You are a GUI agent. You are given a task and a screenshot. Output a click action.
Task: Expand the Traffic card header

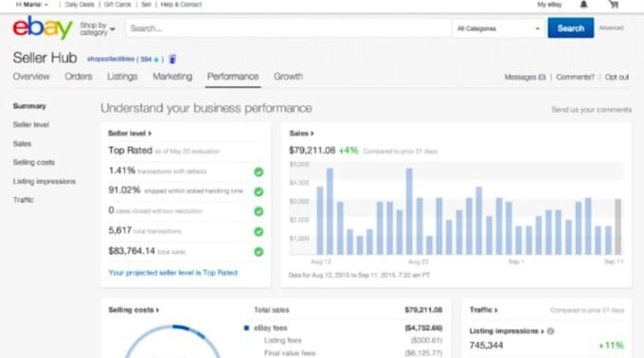tap(483, 310)
